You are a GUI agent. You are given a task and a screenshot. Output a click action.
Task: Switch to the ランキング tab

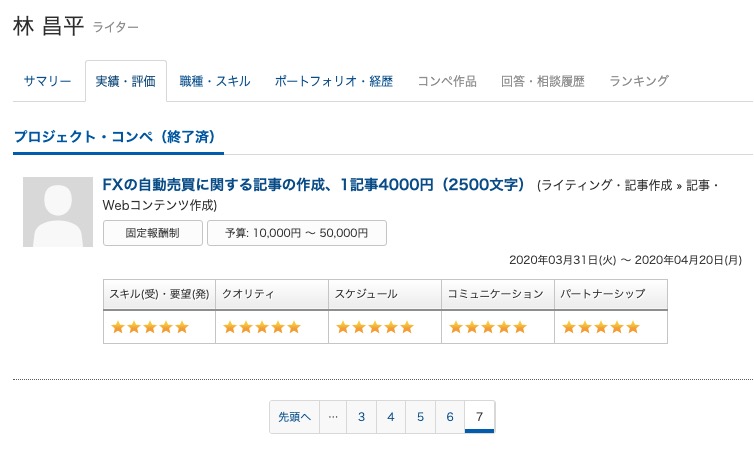[639, 81]
